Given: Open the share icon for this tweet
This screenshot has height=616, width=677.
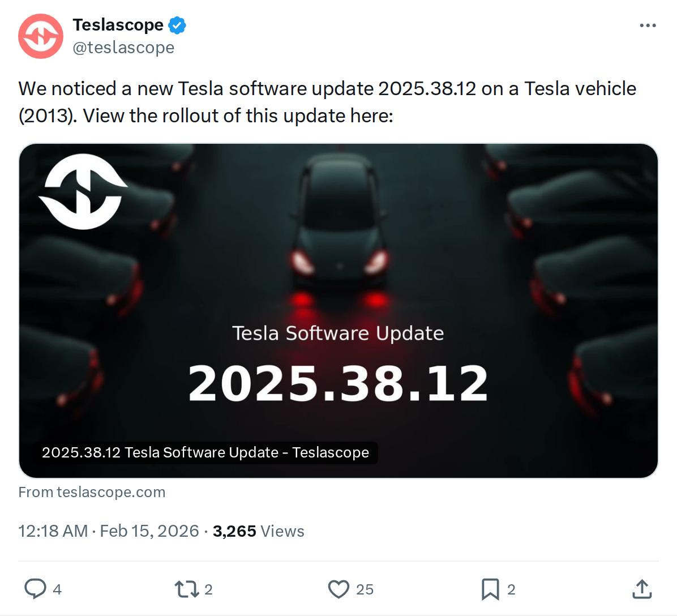Looking at the screenshot, I should pos(641,589).
